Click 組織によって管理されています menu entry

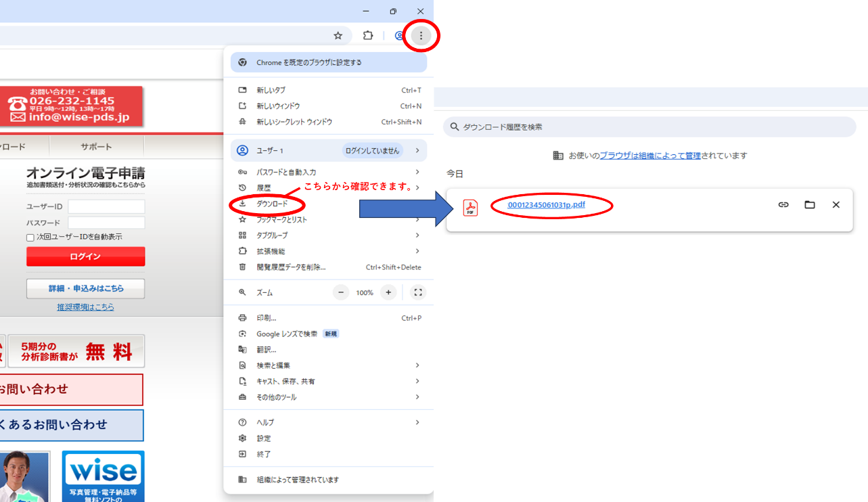pos(329,480)
